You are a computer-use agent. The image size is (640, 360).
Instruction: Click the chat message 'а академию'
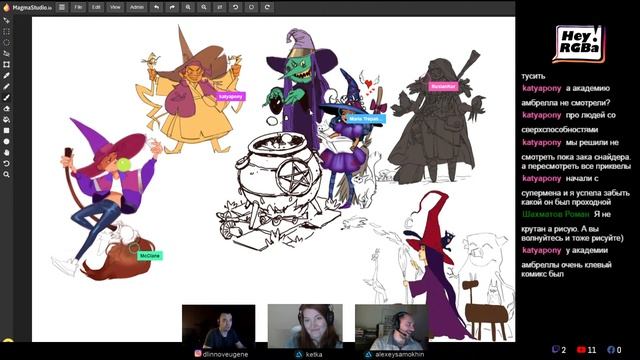[588, 88]
